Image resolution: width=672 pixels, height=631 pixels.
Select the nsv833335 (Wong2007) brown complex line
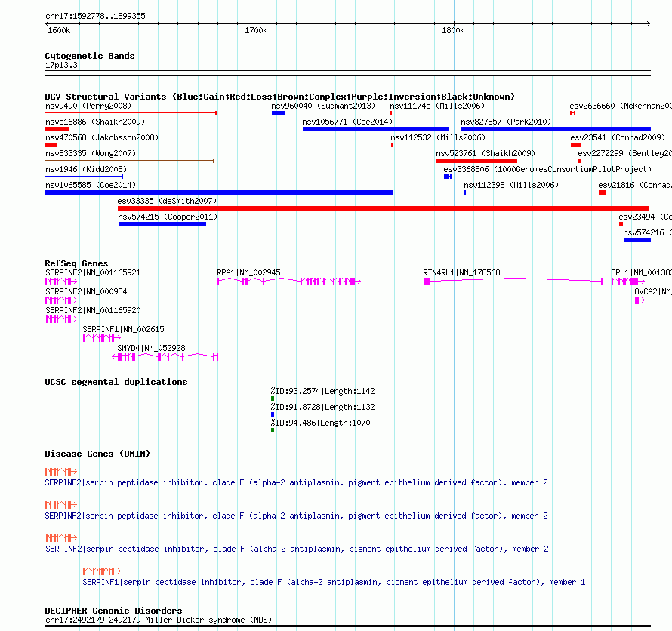point(130,161)
